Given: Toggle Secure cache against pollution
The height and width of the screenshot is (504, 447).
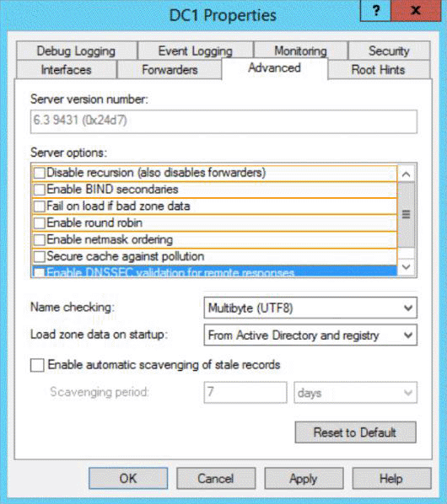Looking at the screenshot, I should tap(40, 256).
